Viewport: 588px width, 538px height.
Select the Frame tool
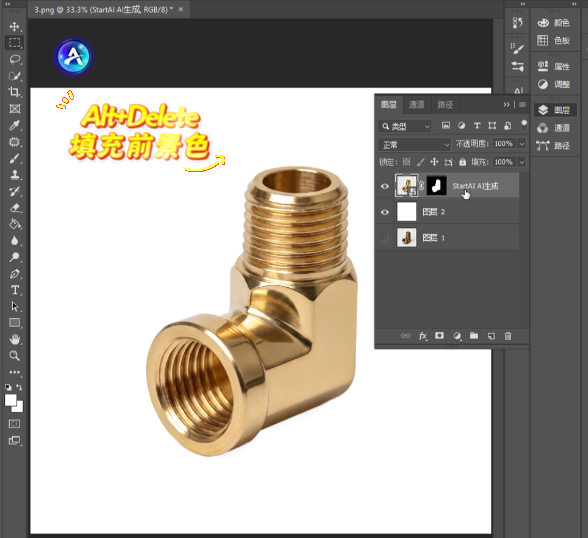click(x=14, y=109)
